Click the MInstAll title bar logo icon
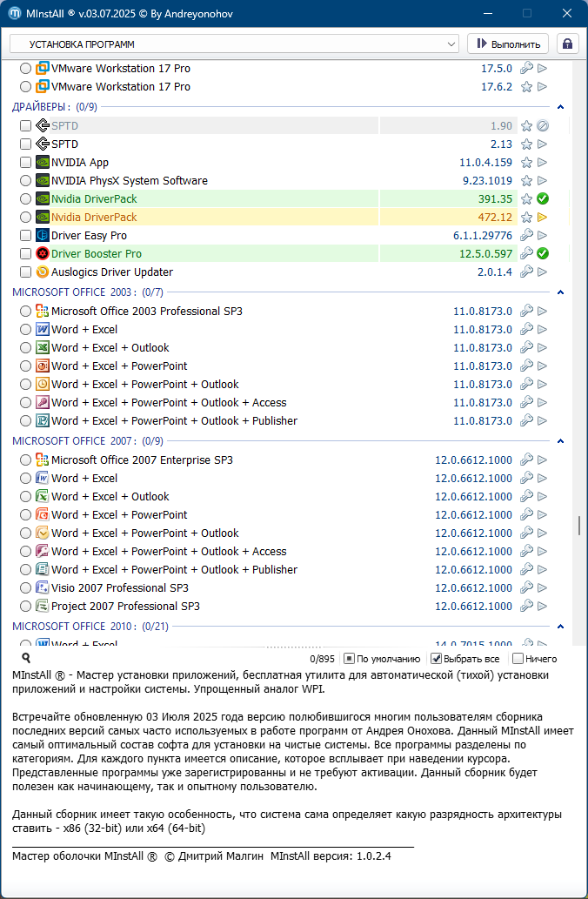Image resolution: width=588 pixels, height=899 pixels. 14,14
